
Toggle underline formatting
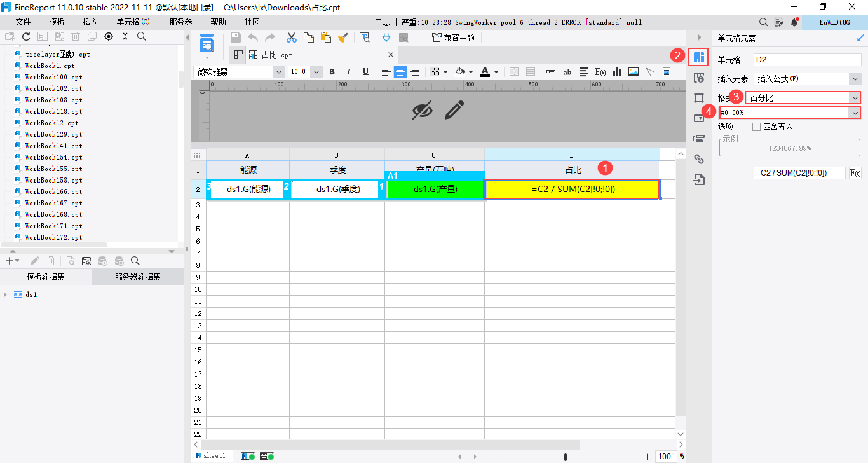[365, 72]
